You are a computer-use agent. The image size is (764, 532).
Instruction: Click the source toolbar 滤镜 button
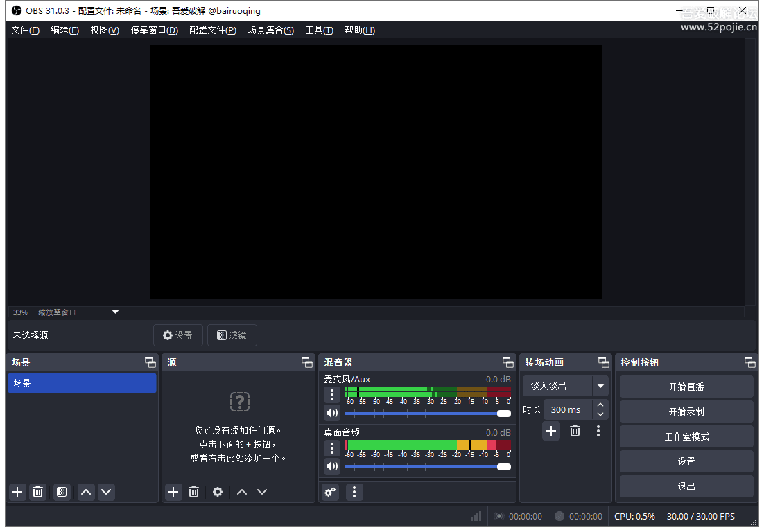232,335
